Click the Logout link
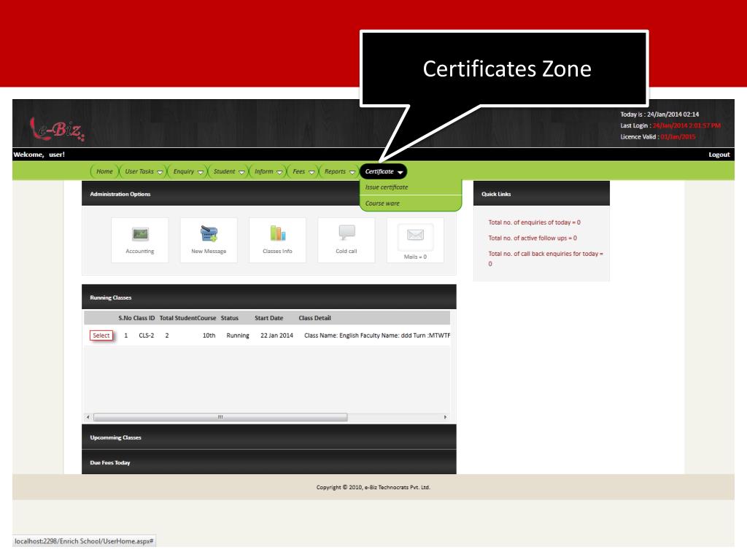747x560 pixels. (x=719, y=155)
